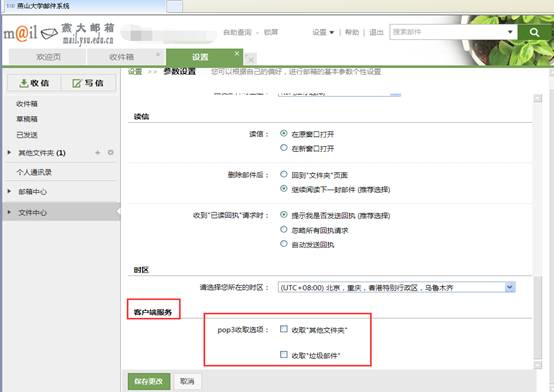Select the green 设置 tab
Screen dimensions: 554x392
[x=204, y=57]
